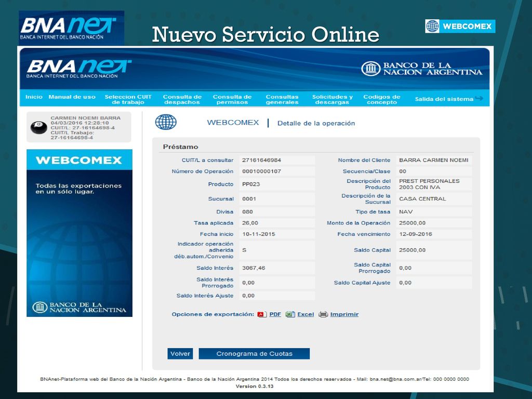Click the Excel spreadsheet export icon
This screenshot has width=532, height=399.
coord(290,314)
